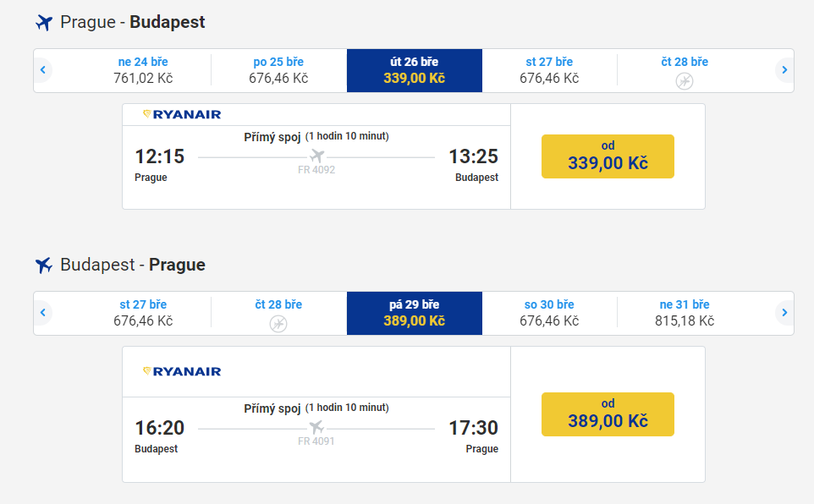Click the Ryanair logo on the return flight
Screen dimensions: 814x504
(182, 371)
